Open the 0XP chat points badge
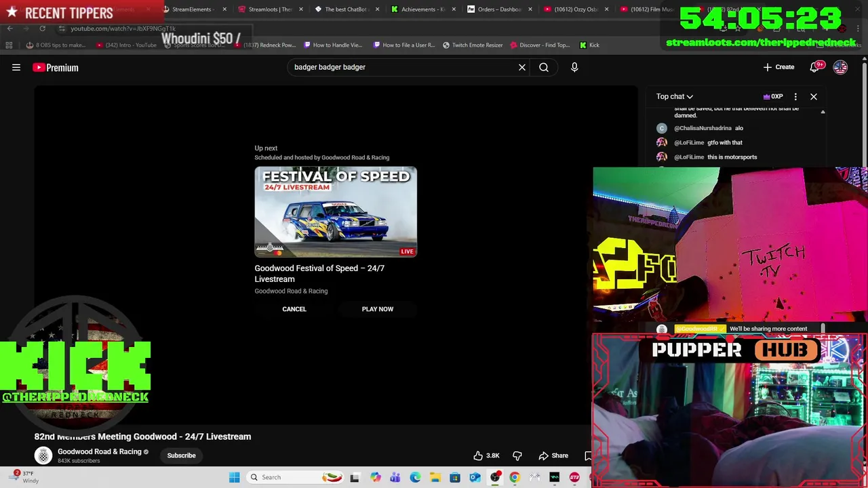Viewport: 868px width, 488px height. click(773, 96)
